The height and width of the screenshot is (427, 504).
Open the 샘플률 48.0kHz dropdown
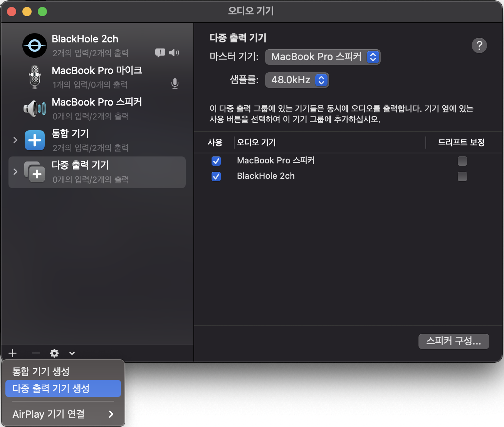coord(297,80)
